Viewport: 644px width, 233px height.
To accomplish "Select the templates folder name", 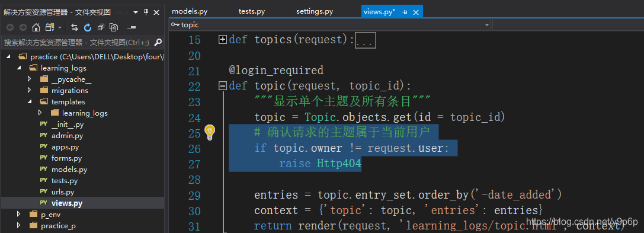I will (68, 101).
